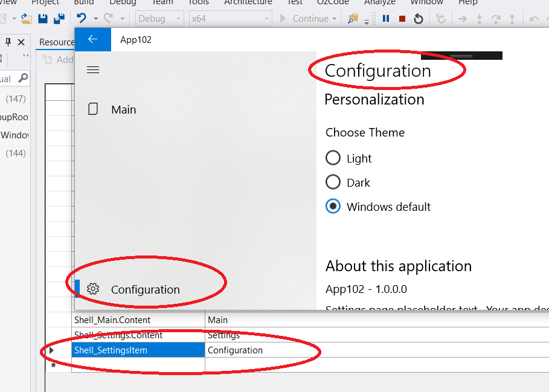Select the Shell_Settings.Content name cell
This screenshot has width=549, height=392.
[138, 335]
